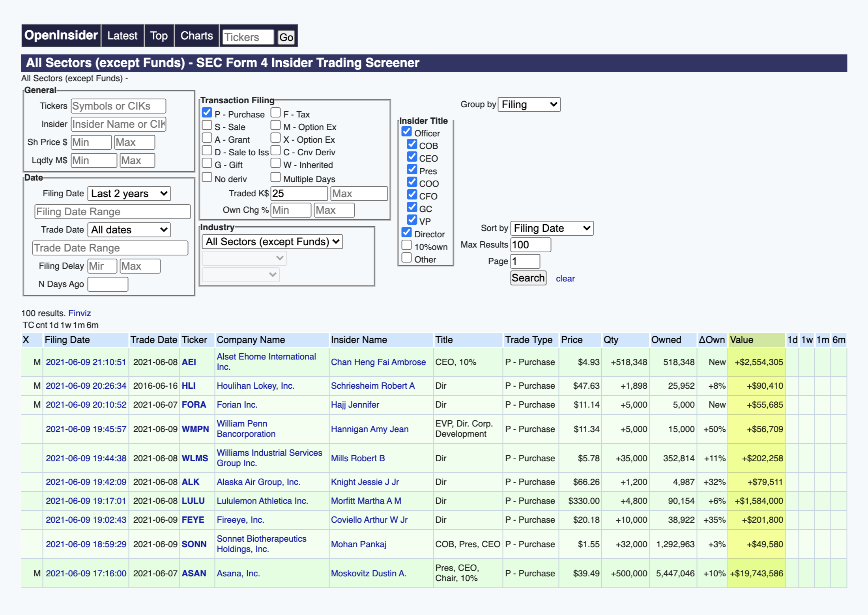This screenshot has height=615, width=868.
Task: Uncheck the CFO checkbox
Action: tap(412, 195)
